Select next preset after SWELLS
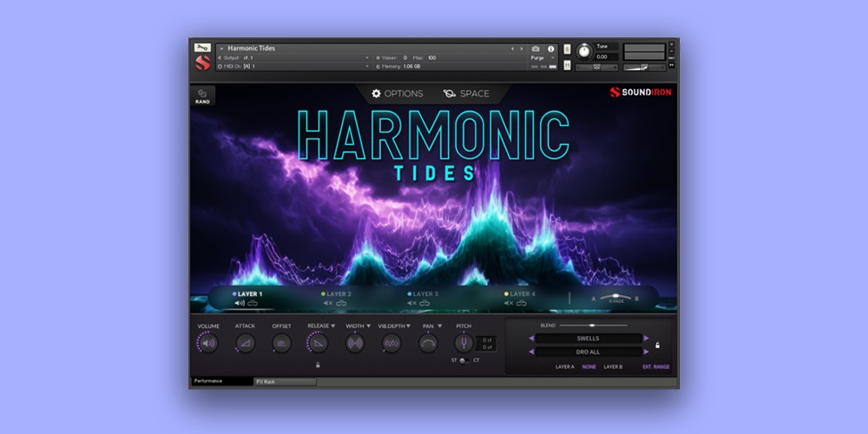Image resolution: width=868 pixels, height=434 pixels. pyautogui.click(x=646, y=339)
